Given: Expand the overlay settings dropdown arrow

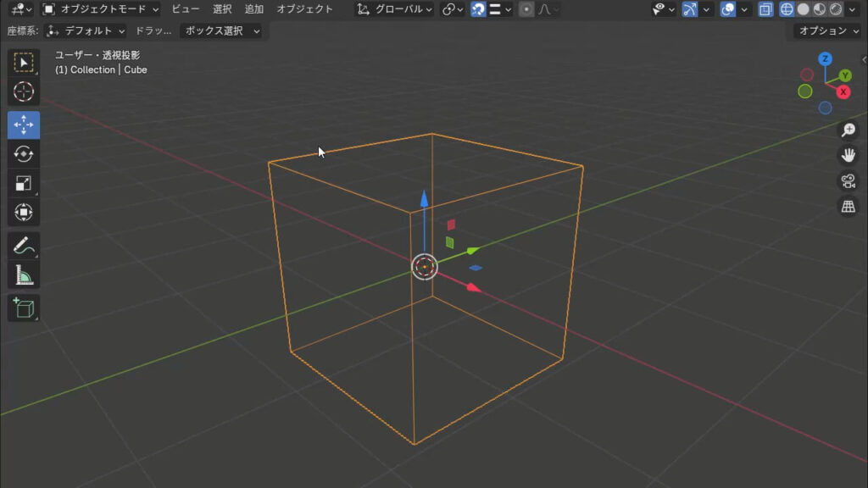Looking at the screenshot, I should (x=744, y=8).
